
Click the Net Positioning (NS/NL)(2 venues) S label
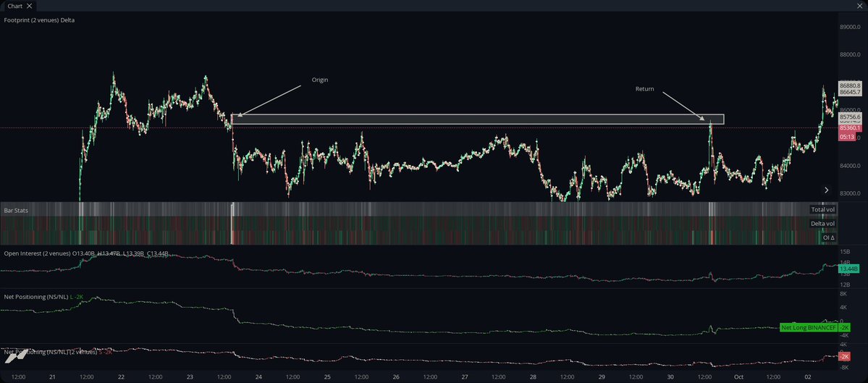click(58, 352)
